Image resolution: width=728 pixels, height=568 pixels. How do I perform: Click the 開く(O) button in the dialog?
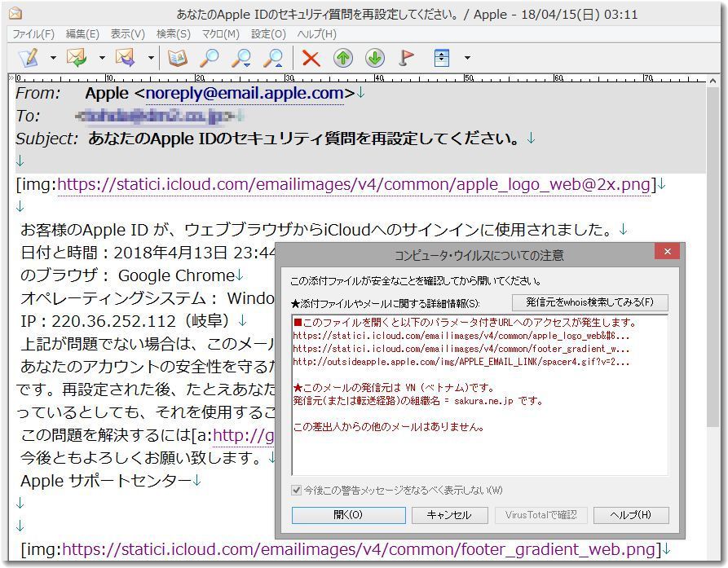pyautogui.click(x=349, y=515)
